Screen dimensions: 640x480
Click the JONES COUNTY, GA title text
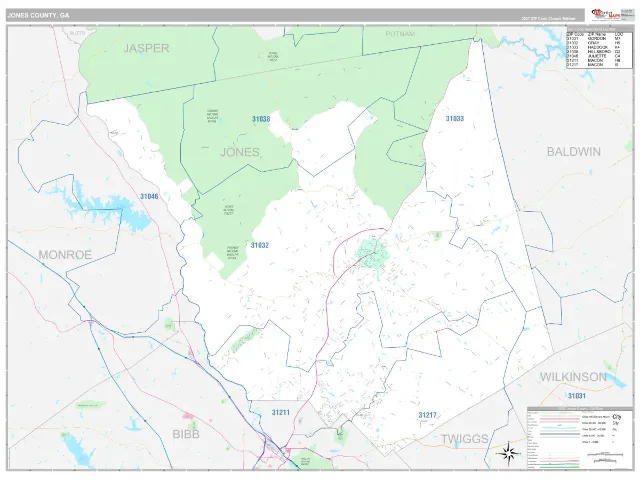[38, 16]
